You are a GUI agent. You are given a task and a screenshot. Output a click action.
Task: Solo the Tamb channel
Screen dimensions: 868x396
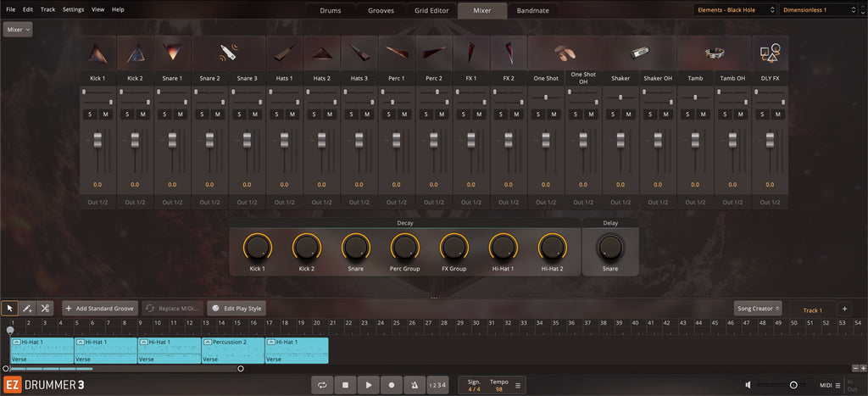(688, 114)
